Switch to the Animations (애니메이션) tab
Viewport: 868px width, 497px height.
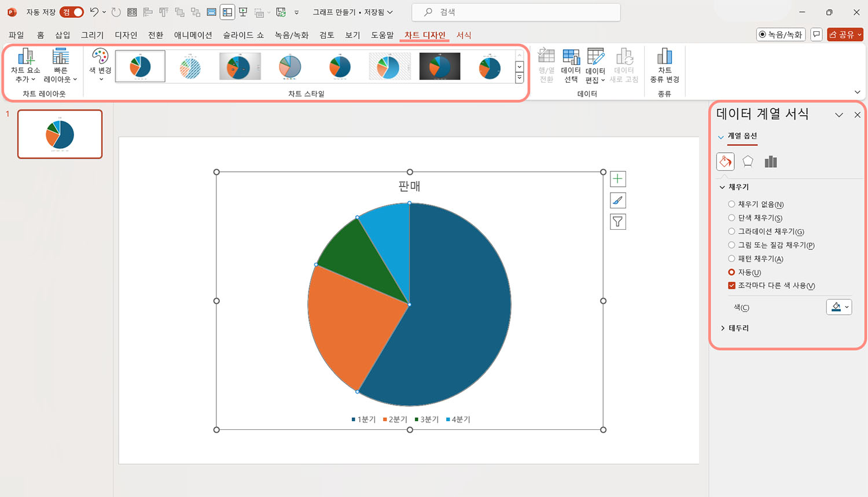tap(193, 35)
